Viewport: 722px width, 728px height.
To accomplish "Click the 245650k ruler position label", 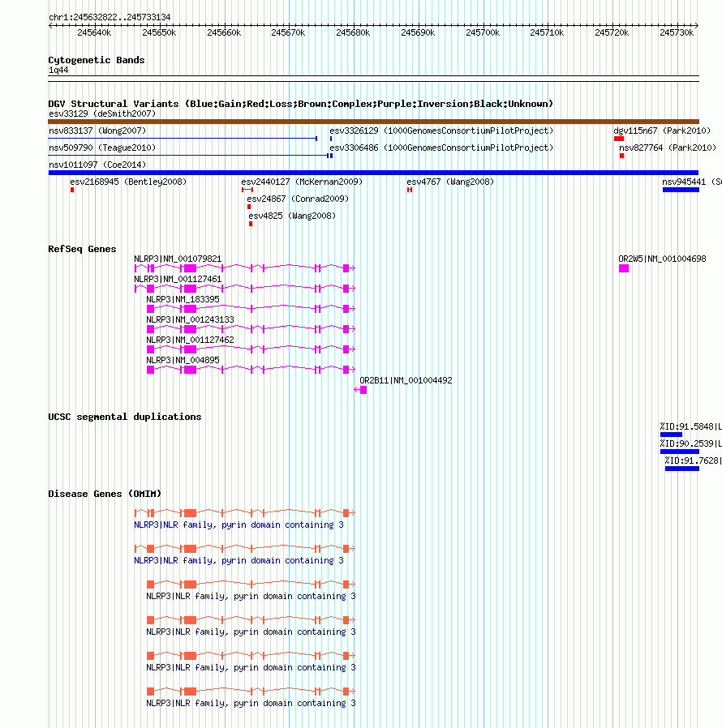I will tap(159, 32).
